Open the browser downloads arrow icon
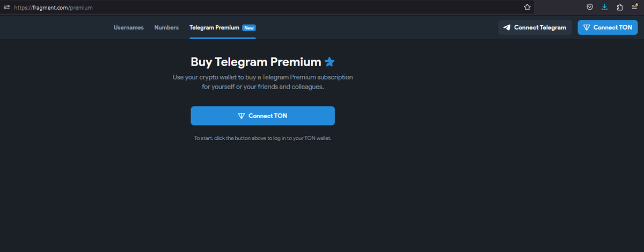This screenshot has height=252, width=644. [x=604, y=8]
